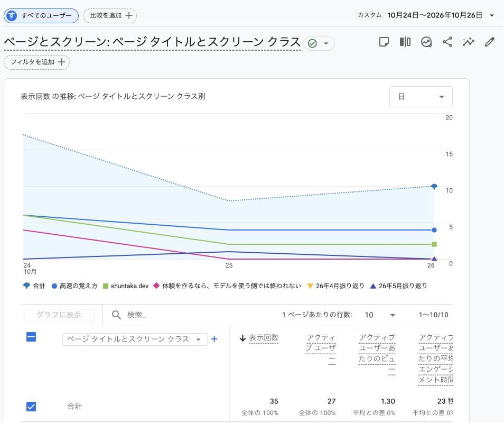504x423 pixels.
Task: Click total 表示回数 value 35
Action: point(274,401)
